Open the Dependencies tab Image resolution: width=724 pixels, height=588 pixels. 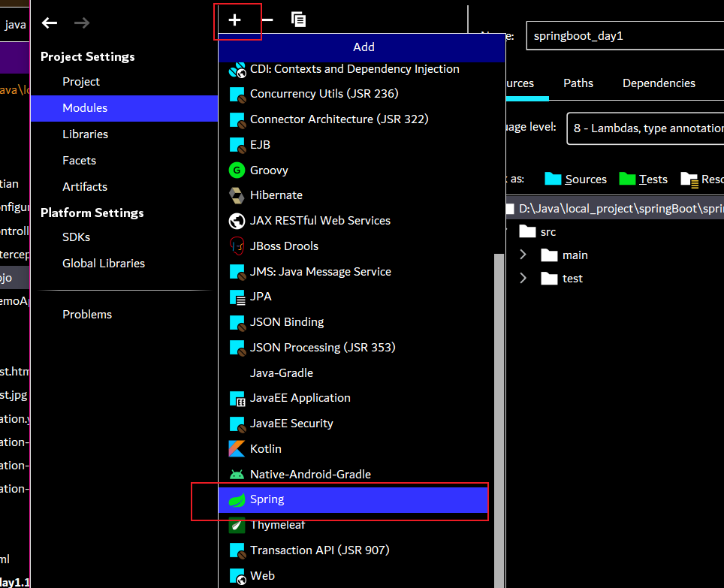(659, 83)
